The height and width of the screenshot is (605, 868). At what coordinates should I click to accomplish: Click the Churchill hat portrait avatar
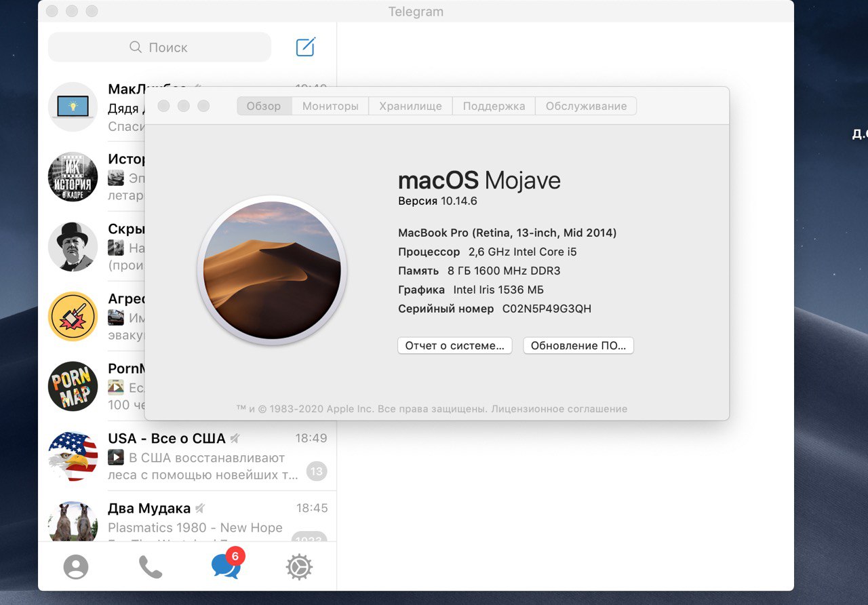point(73,246)
